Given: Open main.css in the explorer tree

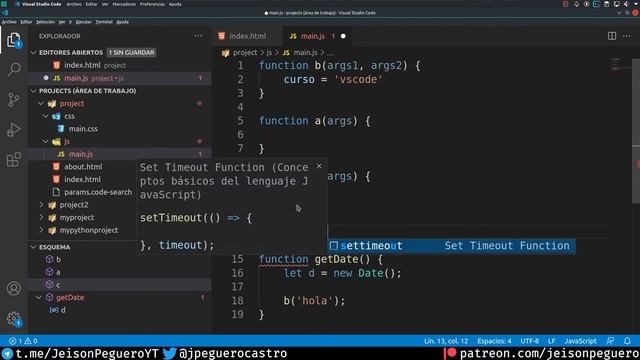Looking at the screenshot, I should (x=83, y=129).
